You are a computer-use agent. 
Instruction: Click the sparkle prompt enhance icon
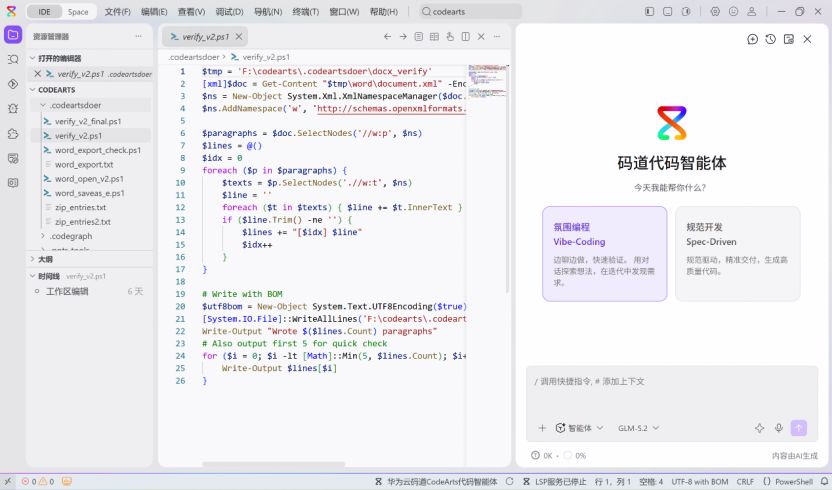click(759, 428)
